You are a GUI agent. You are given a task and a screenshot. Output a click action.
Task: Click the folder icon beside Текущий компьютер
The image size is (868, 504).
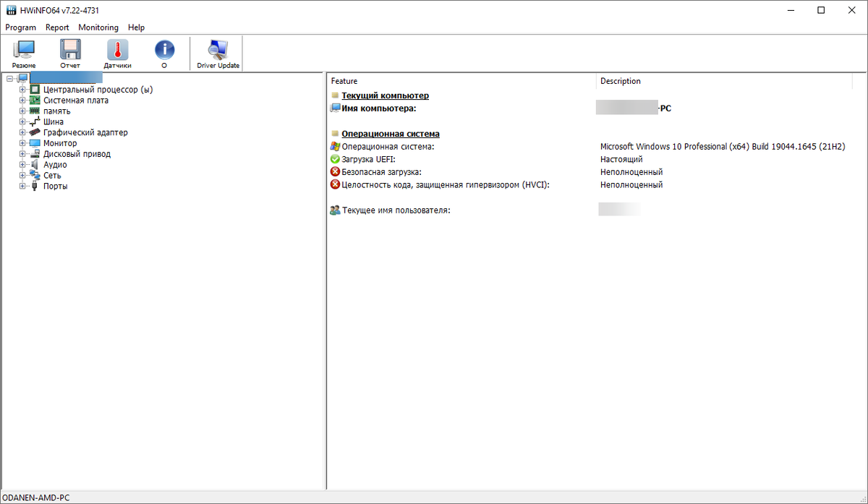tap(335, 95)
